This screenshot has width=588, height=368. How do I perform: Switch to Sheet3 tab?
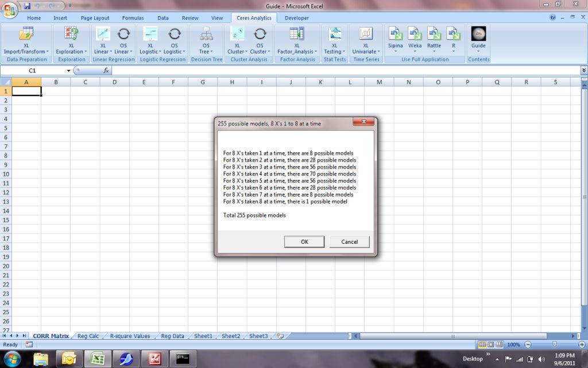pyautogui.click(x=258, y=336)
